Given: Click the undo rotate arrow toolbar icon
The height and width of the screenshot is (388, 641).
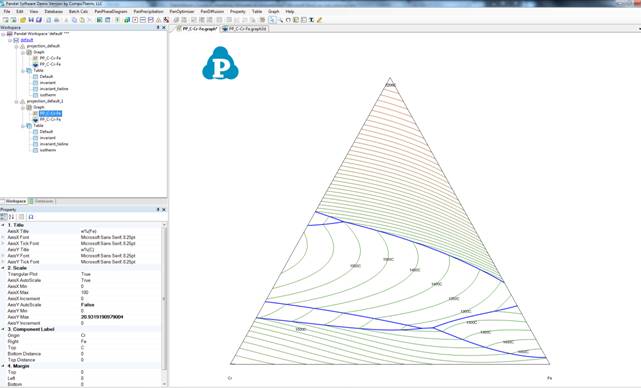Looking at the screenshot, I should click(x=288, y=20).
